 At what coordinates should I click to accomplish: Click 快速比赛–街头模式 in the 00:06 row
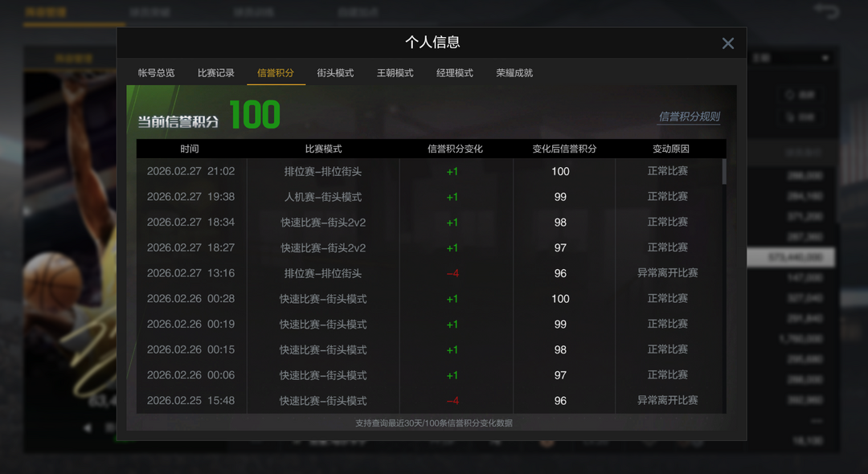[x=323, y=375]
